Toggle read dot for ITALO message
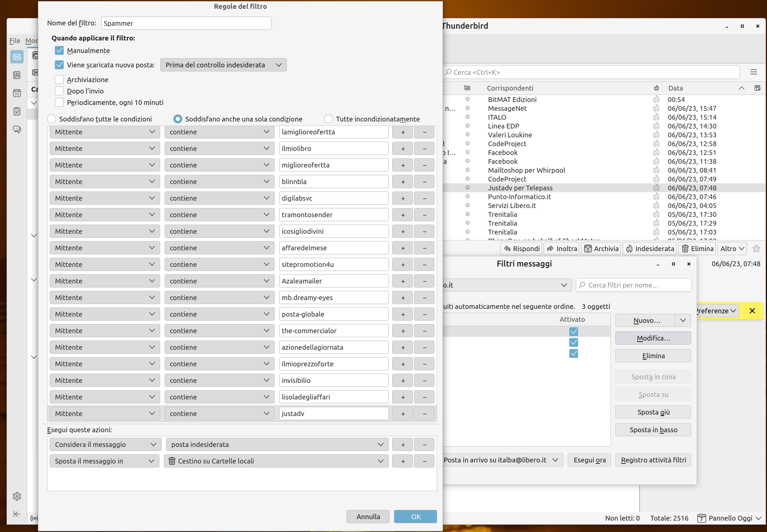The image size is (767, 532). click(467, 117)
